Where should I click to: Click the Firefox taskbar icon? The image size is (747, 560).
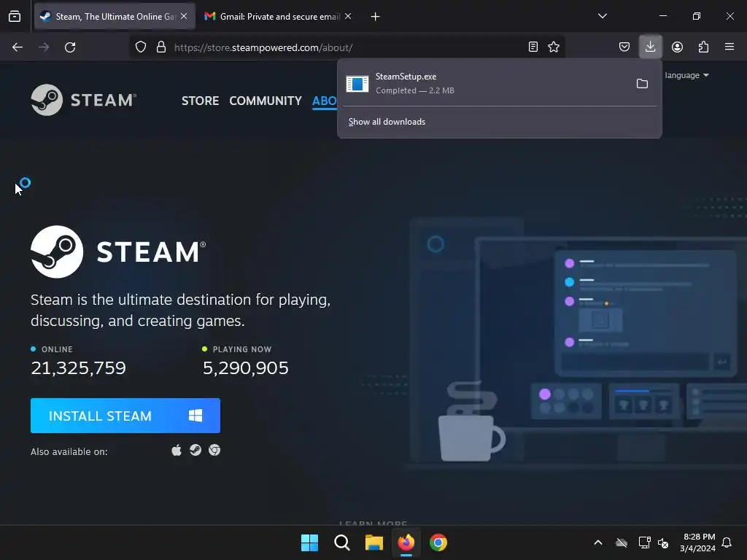pyautogui.click(x=406, y=542)
